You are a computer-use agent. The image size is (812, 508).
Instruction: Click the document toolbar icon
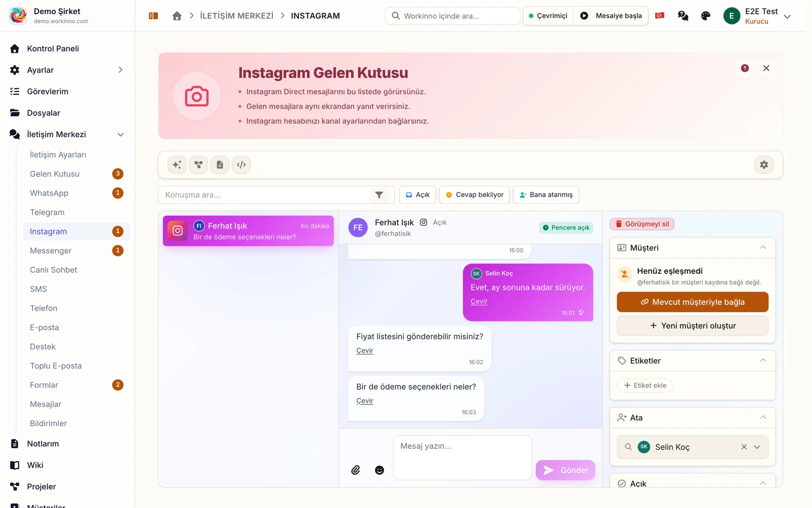pos(220,165)
